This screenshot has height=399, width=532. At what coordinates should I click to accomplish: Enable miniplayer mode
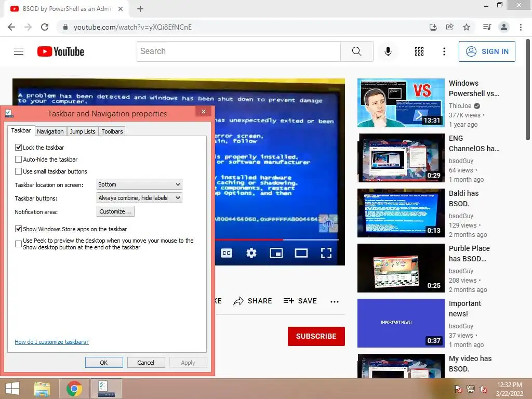[276, 253]
